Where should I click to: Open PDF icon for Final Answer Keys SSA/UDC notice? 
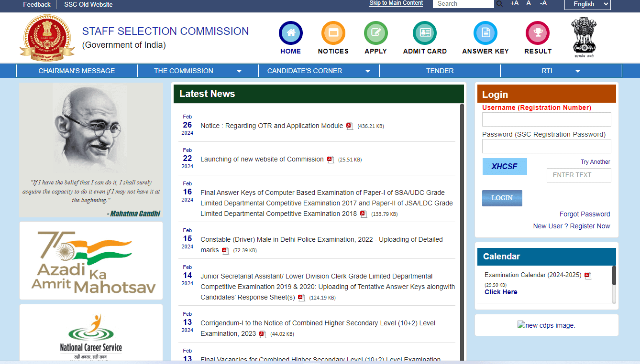point(364,214)
